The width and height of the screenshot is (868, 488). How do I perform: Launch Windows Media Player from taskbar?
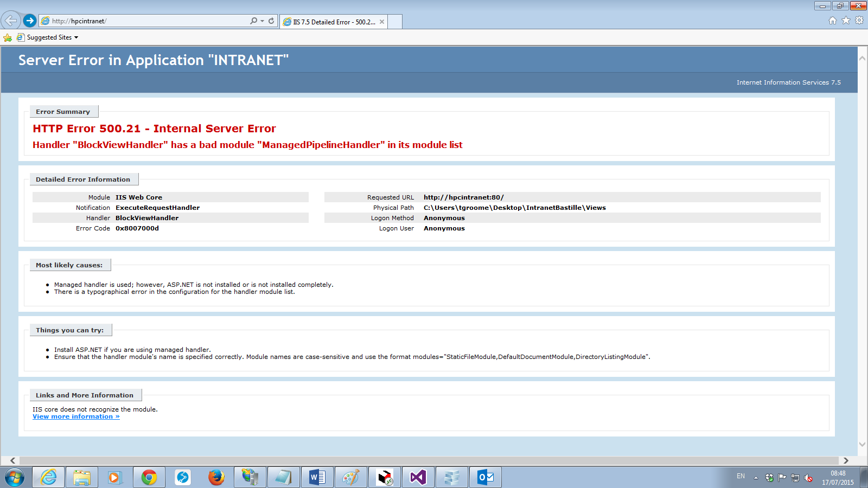(x=115, y=477)
